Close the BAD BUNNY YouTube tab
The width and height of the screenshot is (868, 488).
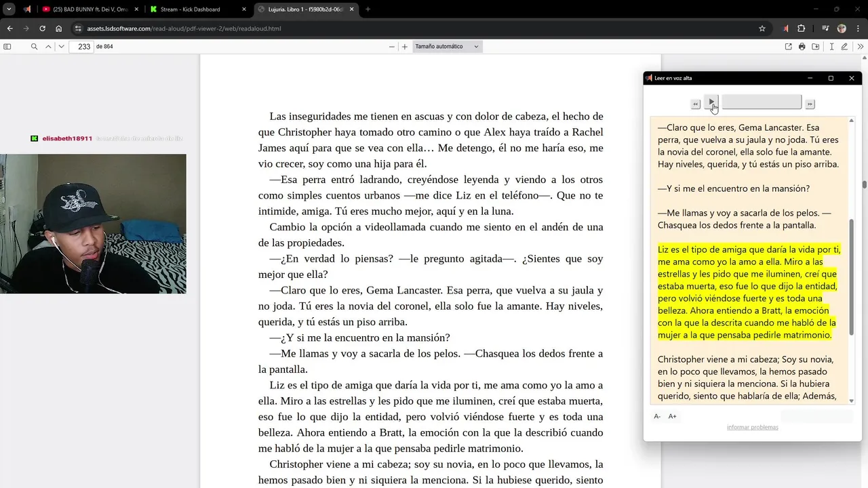136,9
